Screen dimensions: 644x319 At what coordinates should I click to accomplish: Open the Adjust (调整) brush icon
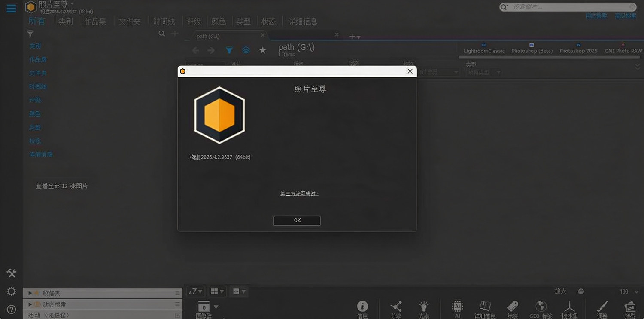[x=602, y=306]
